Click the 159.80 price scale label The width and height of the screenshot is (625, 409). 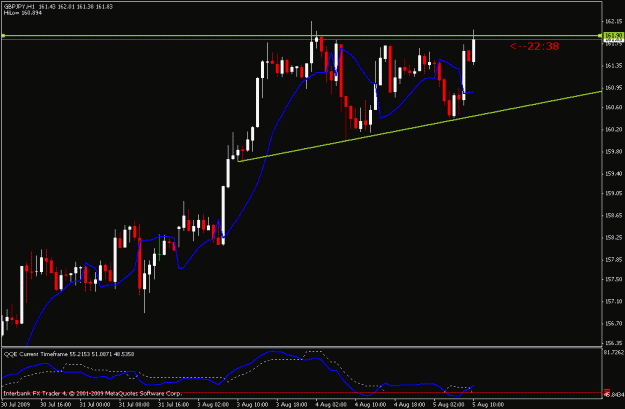(x=614, y=151)
